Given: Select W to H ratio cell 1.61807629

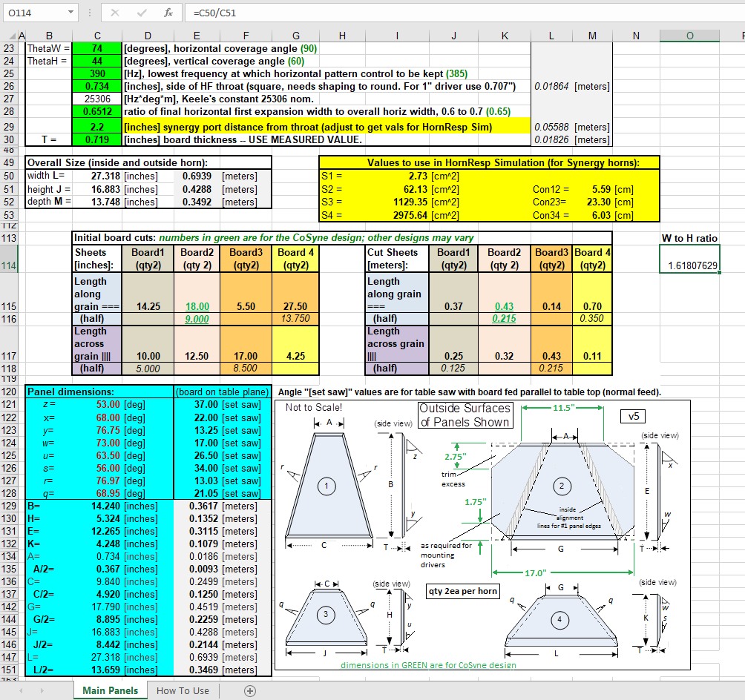Looking at the screenshot, I should (x=689, y=260).
